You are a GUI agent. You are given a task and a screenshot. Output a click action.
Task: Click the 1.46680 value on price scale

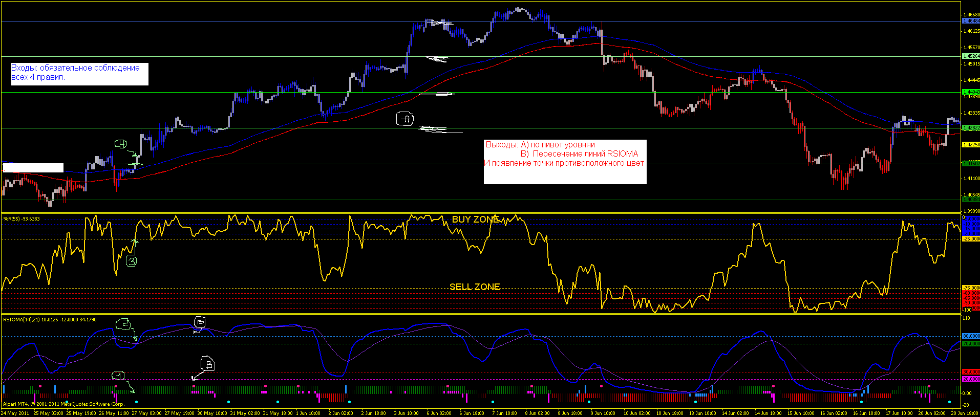pyautogui.click(x=971, y=15)
